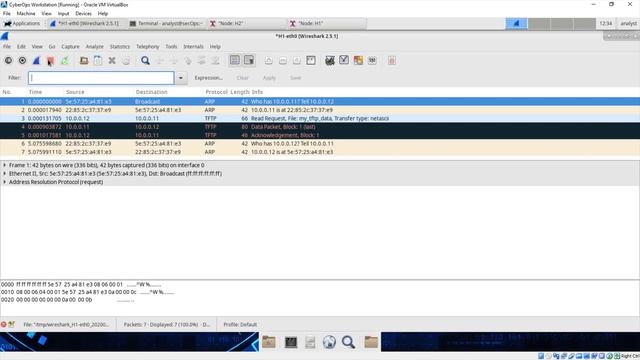Screen dimensions: 640x360
Task: Edit capture file comments status icon
Action: pyautogui.click(x=11, y=324)
